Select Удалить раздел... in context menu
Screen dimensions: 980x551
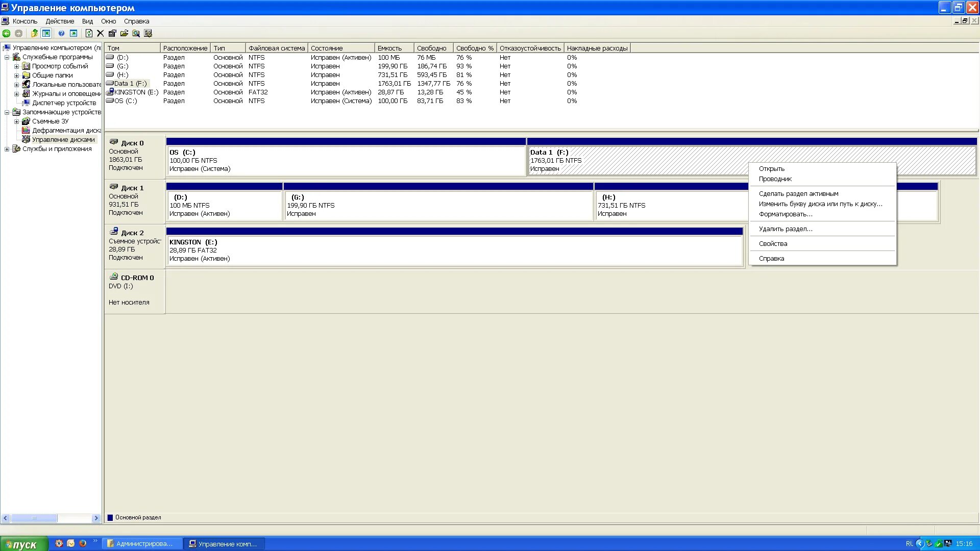785,229
